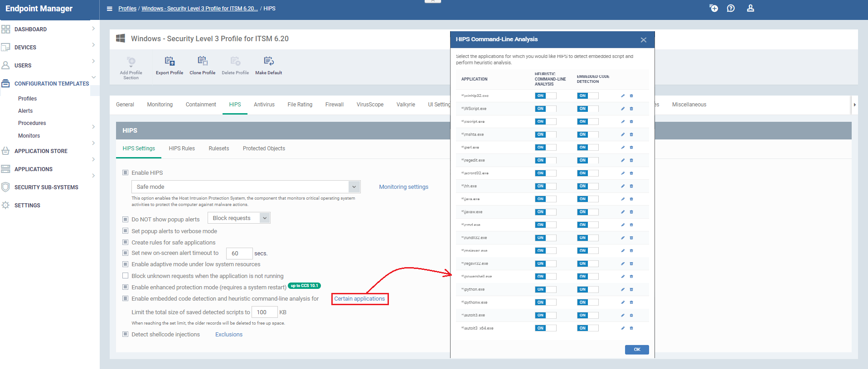Open the user account icon
This screenshot has height=369, width=868.
pos(751,8)
